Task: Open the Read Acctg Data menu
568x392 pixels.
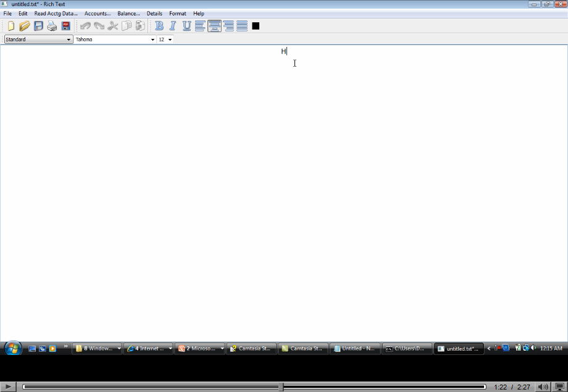Action: (56, 14)
